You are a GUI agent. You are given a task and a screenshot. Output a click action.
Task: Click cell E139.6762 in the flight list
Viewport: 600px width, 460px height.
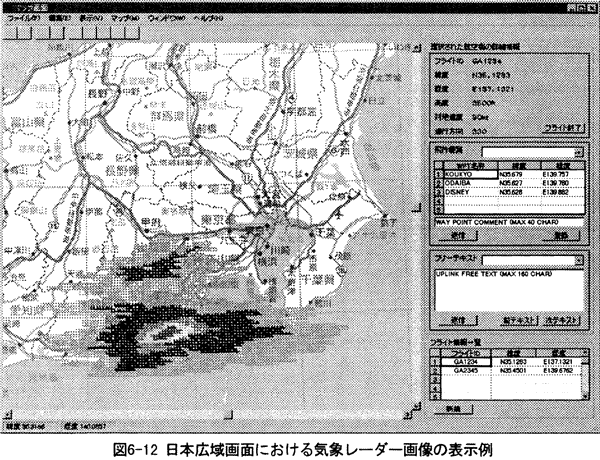click(558, 371)
